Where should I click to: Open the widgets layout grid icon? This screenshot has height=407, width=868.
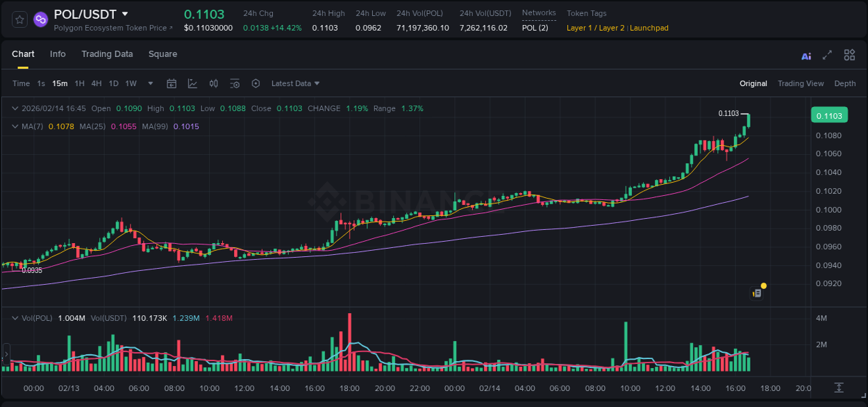849,54
